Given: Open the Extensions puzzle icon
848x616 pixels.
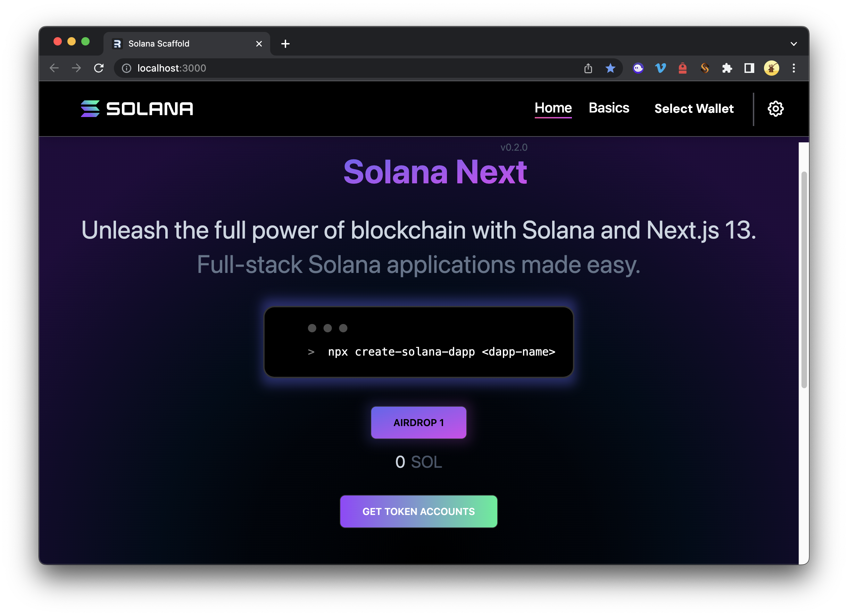Looking at the screenshot, I should pyautogui.click(x=727, y=68).
